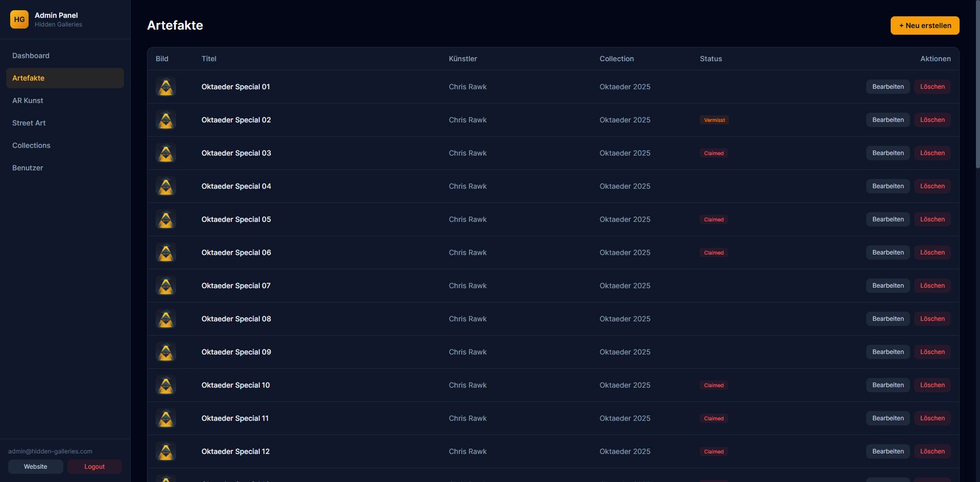Click the Oktaeder Special 10 thumbnail

click(x=166, y=385)
